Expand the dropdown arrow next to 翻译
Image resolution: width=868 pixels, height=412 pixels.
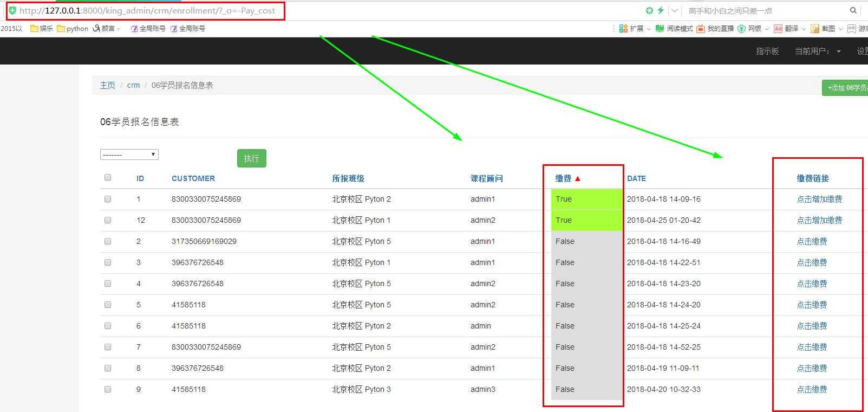pyautogui.click(x=804, y=29)
